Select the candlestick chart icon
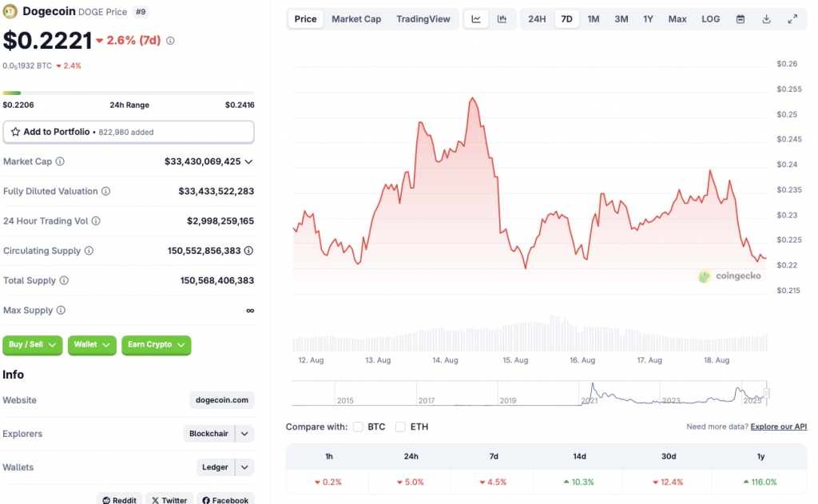The height and width of the screenshot is (504, 818). pyautogui.click(x=501, y=18)
